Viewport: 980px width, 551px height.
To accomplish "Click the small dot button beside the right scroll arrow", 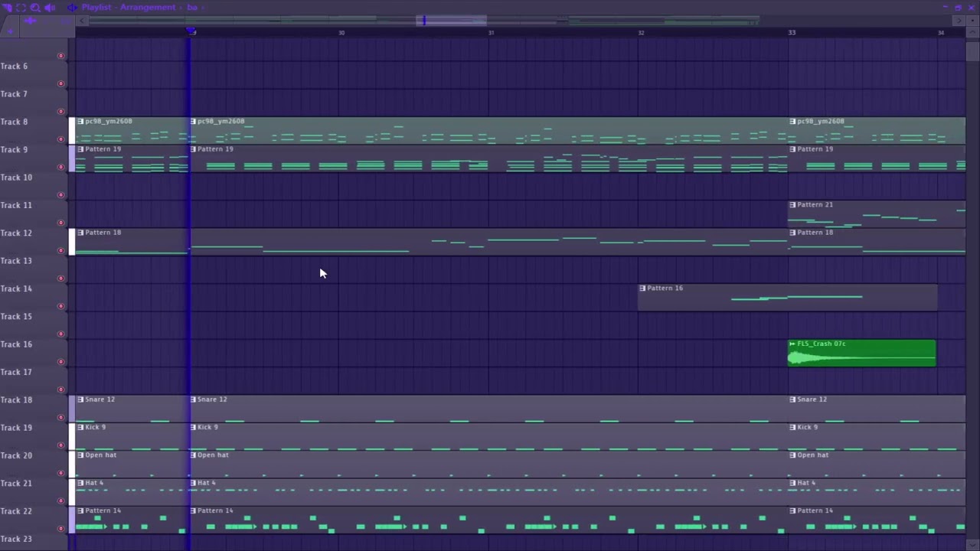I will pos(972,21).
